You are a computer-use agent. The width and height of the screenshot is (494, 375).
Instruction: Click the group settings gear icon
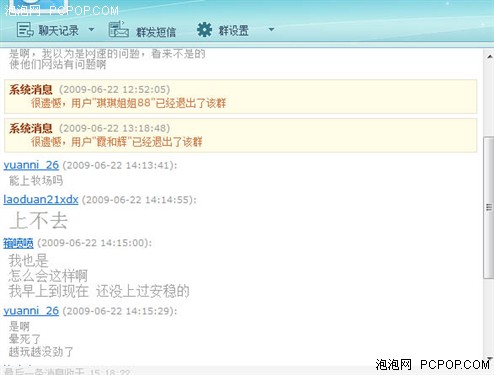coord(204,30)
